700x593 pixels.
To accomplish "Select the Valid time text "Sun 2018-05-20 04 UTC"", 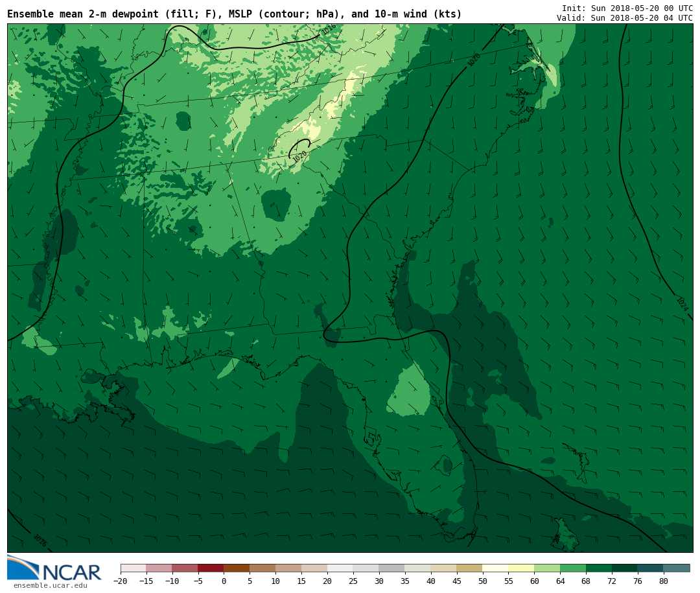I will tap(642, 18).
